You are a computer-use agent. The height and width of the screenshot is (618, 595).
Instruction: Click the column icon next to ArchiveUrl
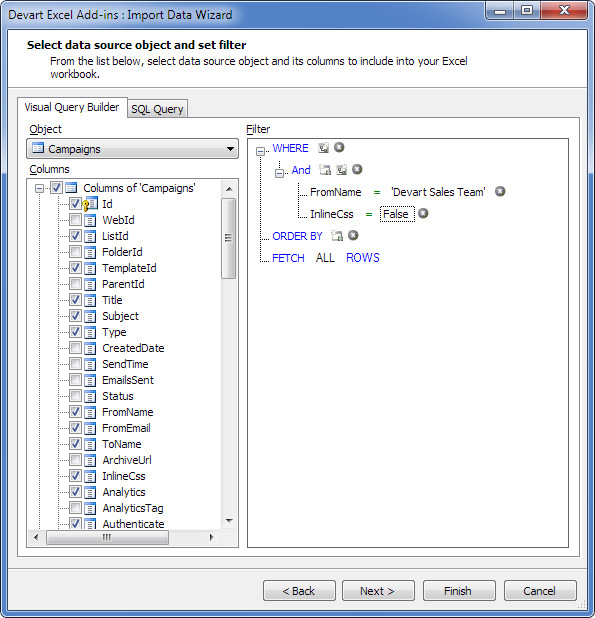90,460
